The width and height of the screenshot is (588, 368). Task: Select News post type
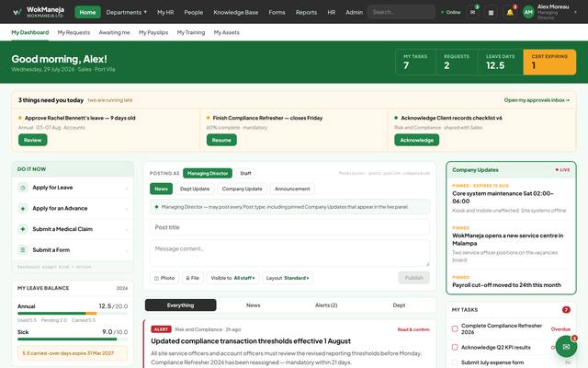[162, 189]
